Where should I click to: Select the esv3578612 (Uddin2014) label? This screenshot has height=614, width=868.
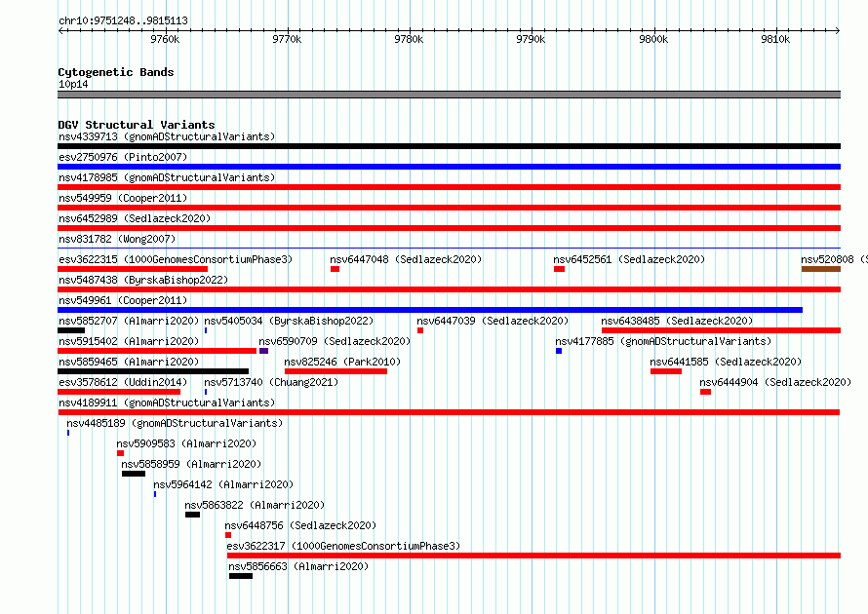pos(123,382)
